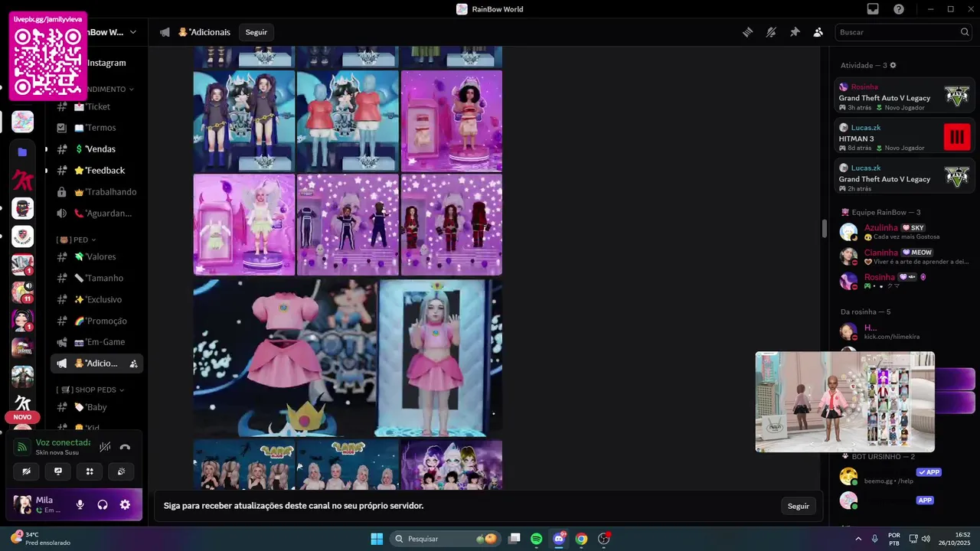
Task: Focus the Buscar search field
Action: (904, 32)
